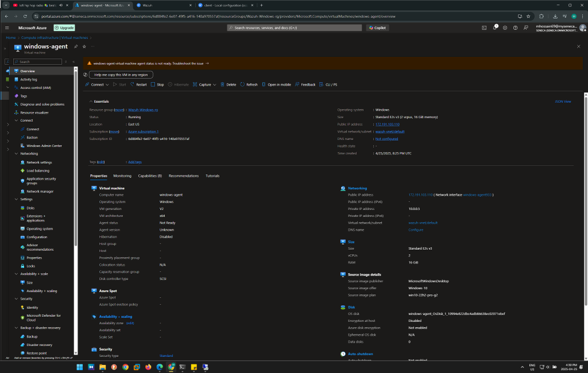Image resolution: width=588 pixels, height=373 pixels.
Task: Collapse the Connect group in the sidebar
Action: tap(16, 121)
